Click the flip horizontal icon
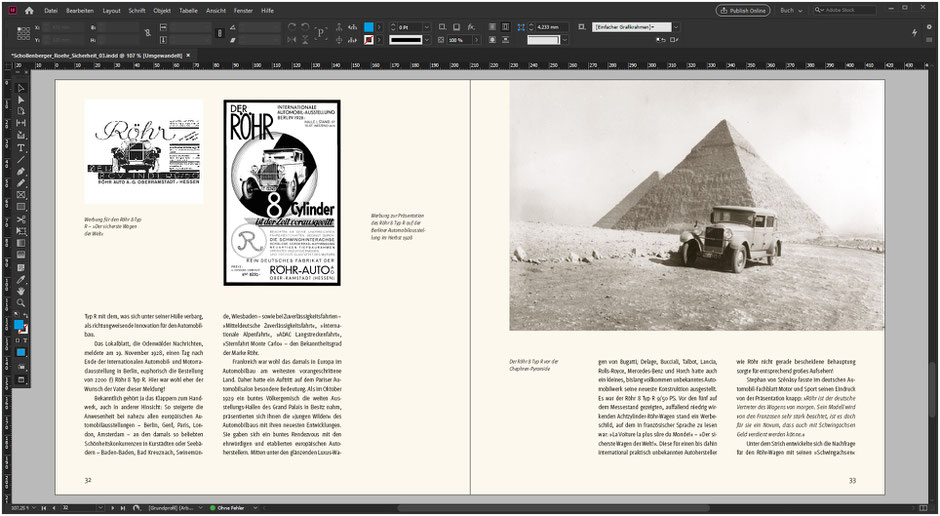The height and width of the screenshot is (516, 940). 292,40
